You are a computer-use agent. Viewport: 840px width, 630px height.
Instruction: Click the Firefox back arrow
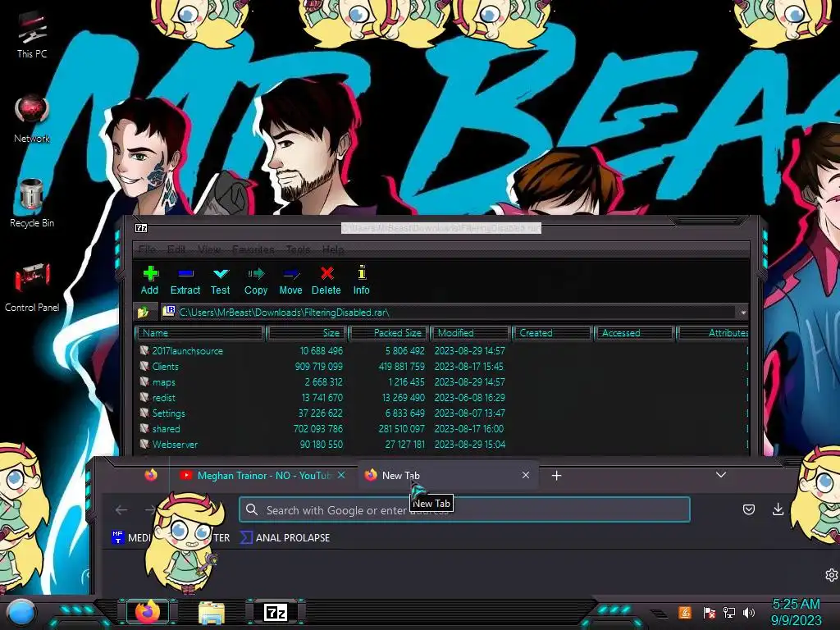121,510
